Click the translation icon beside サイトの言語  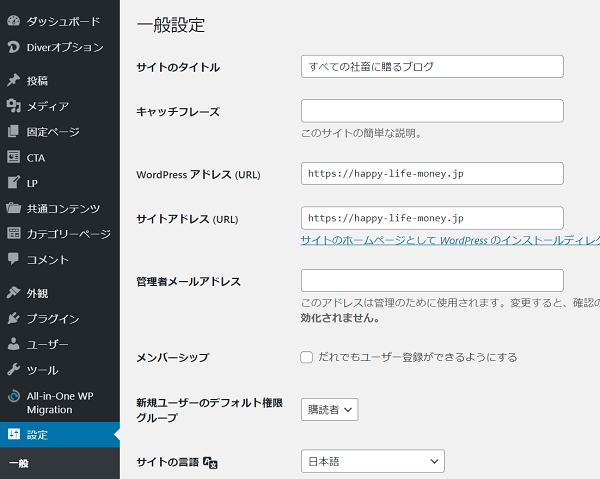coord(210,463)
